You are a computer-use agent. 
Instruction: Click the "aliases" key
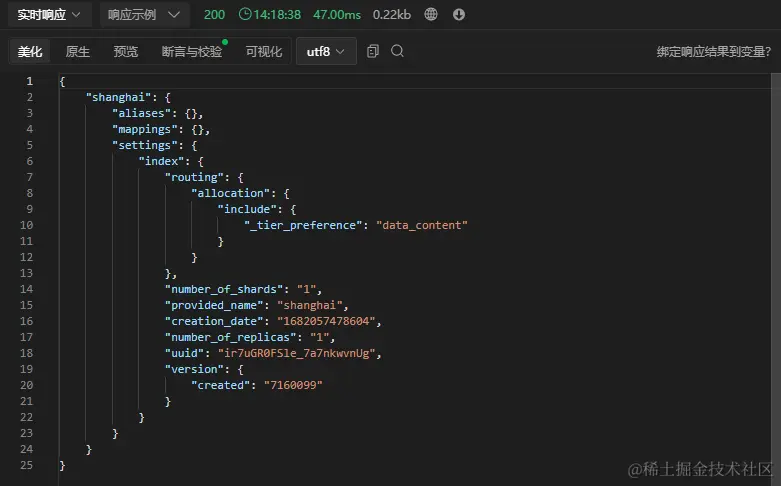tap(141, 113)
